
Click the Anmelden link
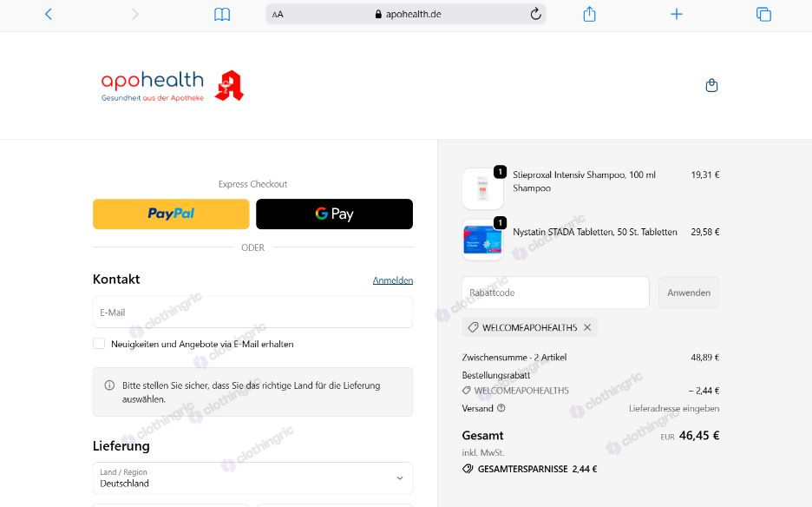393,280
